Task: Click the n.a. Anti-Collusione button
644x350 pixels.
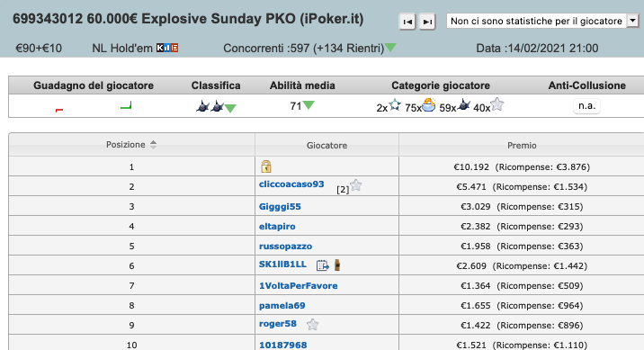Action: [x=587, y=106]
